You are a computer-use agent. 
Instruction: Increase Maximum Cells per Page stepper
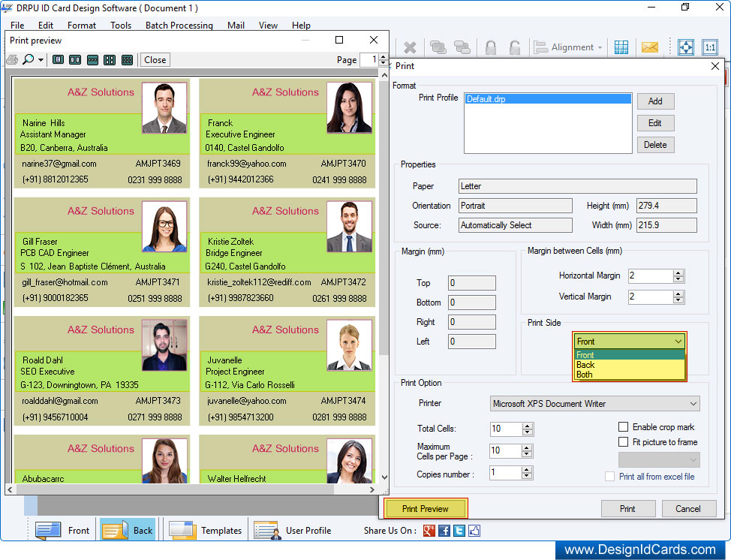[527, 447]
